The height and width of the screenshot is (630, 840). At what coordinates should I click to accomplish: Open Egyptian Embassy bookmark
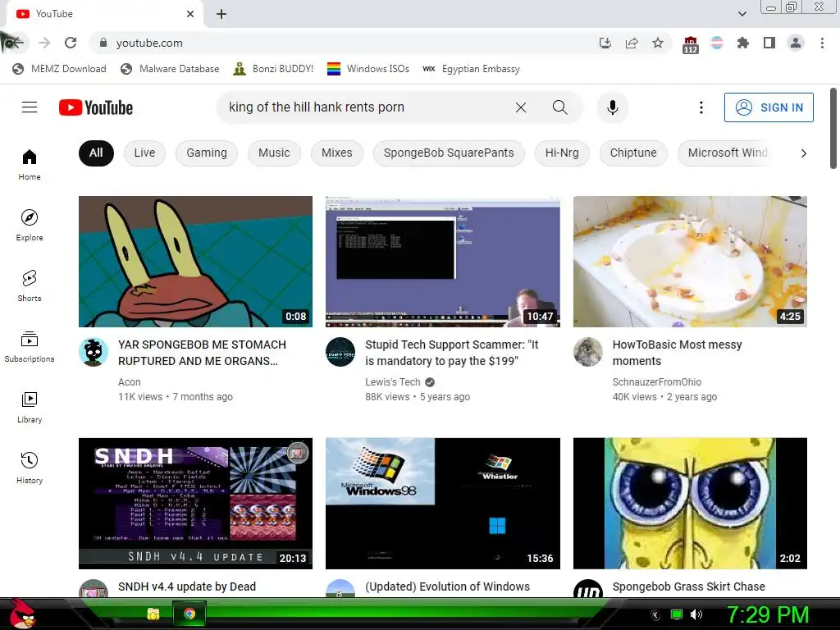tap(471, 69)
